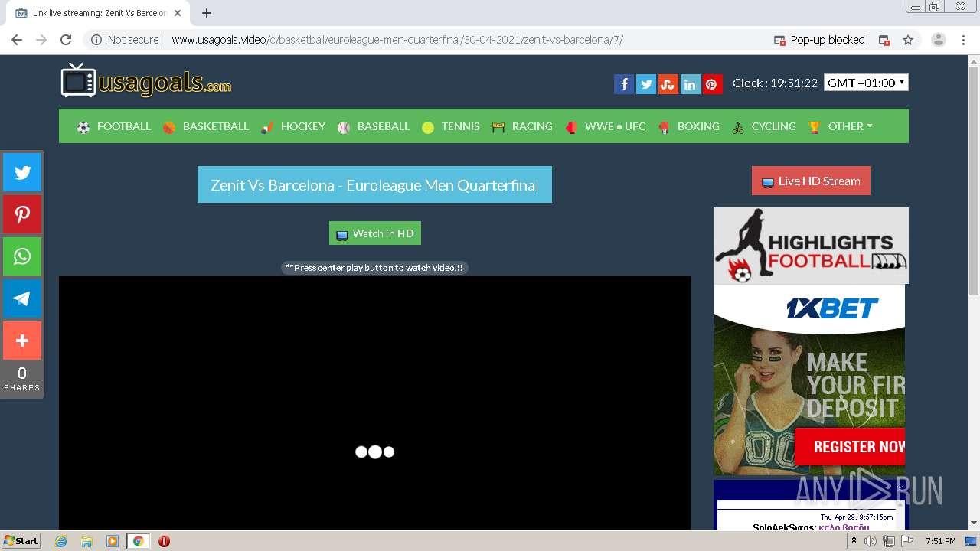Open new browser tab
This screenshot has width=980, height=551.
coord(207,13)
